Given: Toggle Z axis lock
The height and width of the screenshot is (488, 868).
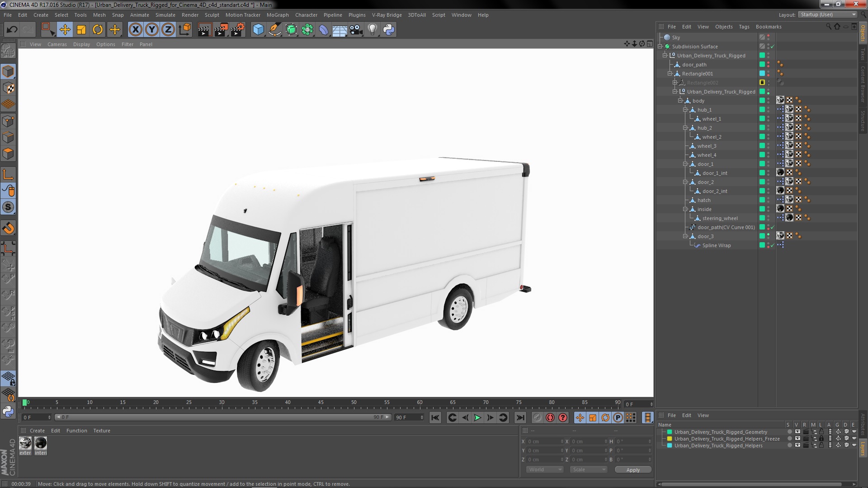Looking at the screenshot, I should click(168, 30).
